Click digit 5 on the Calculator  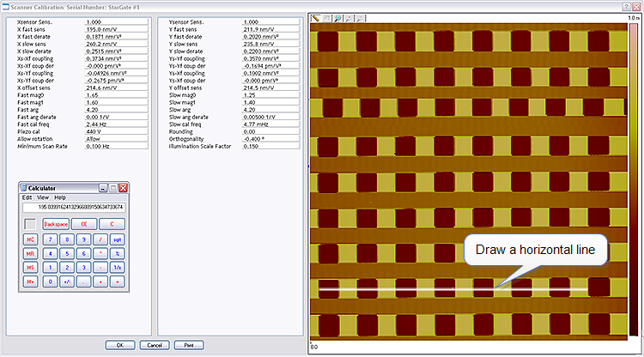point(67,254)
